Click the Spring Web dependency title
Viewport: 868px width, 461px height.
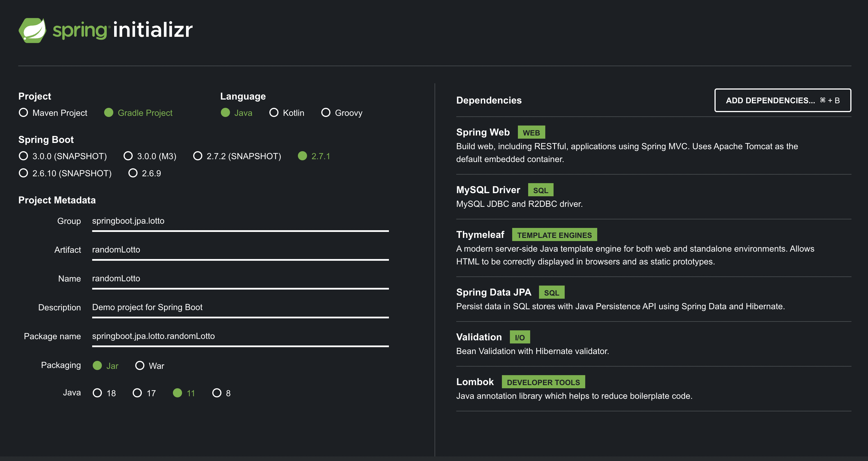(x=483, y=132)
